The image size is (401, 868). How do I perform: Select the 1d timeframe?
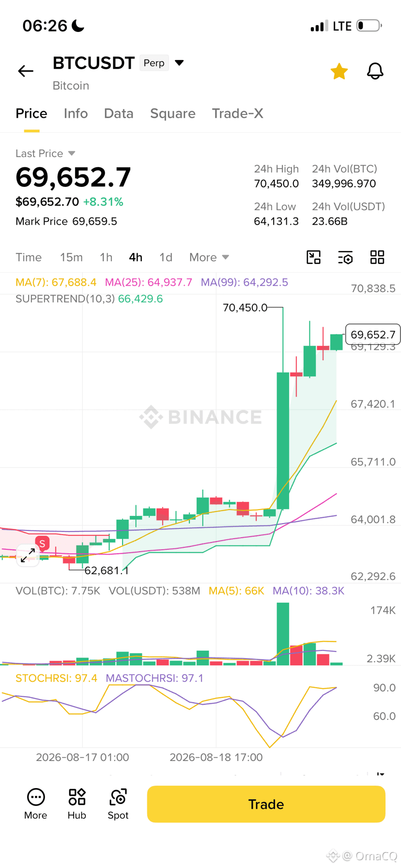[x=166, y=257]
